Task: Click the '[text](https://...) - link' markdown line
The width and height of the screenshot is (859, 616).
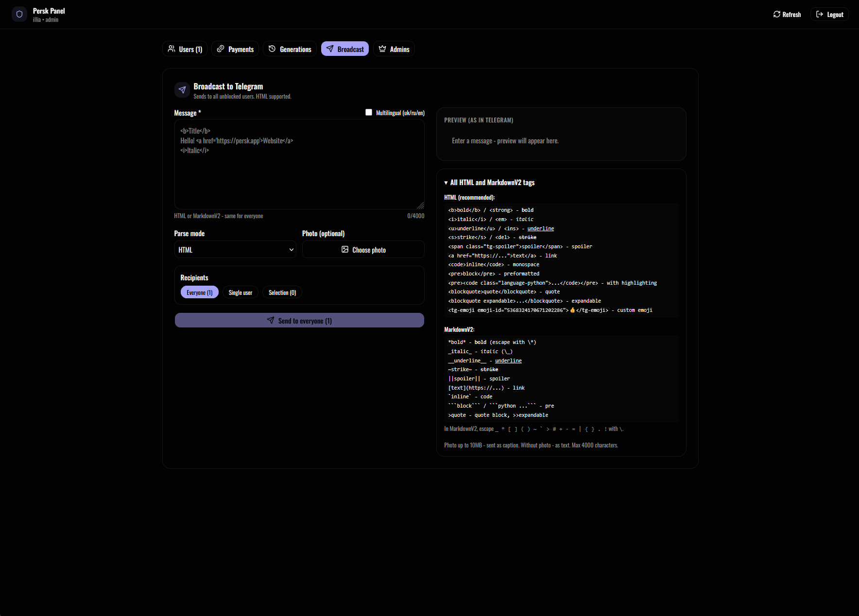Action: coord(486,388)
